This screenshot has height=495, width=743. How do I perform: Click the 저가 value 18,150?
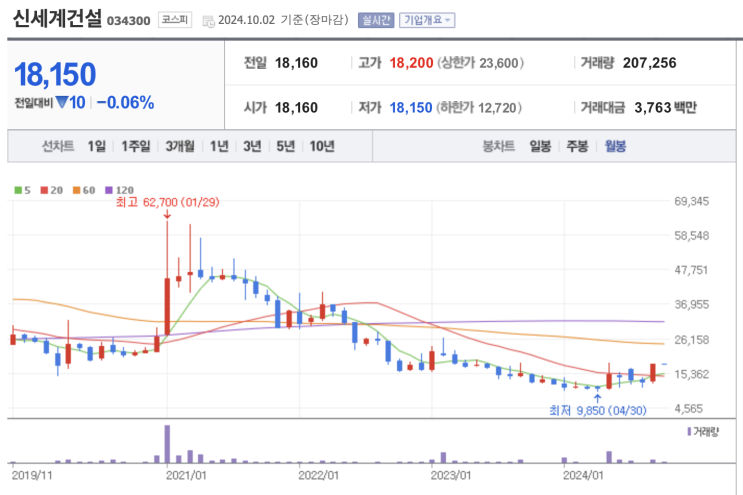coord(411,108)
